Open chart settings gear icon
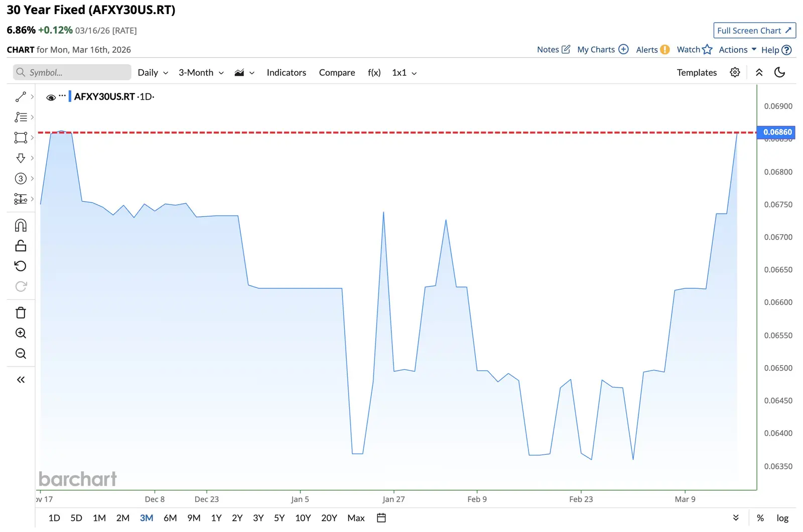 pyautogui.click(x=735, y=73)
